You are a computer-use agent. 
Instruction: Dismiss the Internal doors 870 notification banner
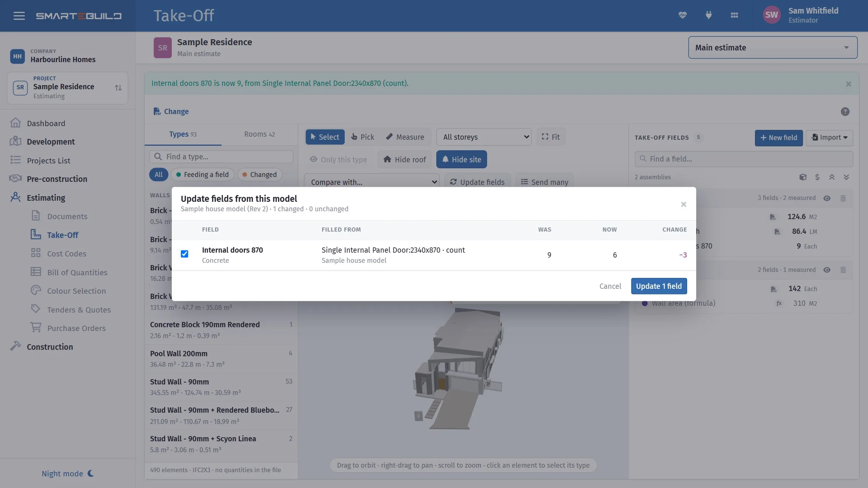(848, 84)
